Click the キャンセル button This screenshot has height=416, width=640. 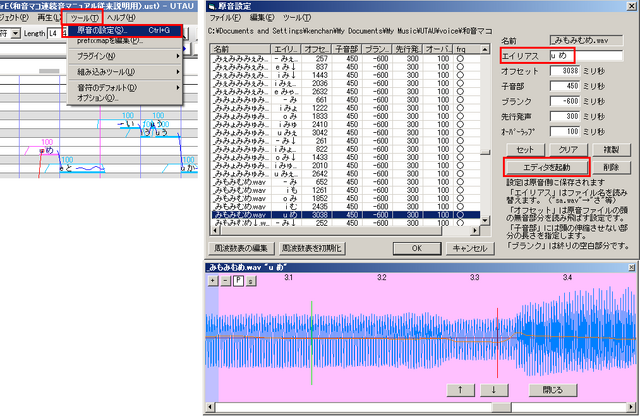tap(470, 248)
